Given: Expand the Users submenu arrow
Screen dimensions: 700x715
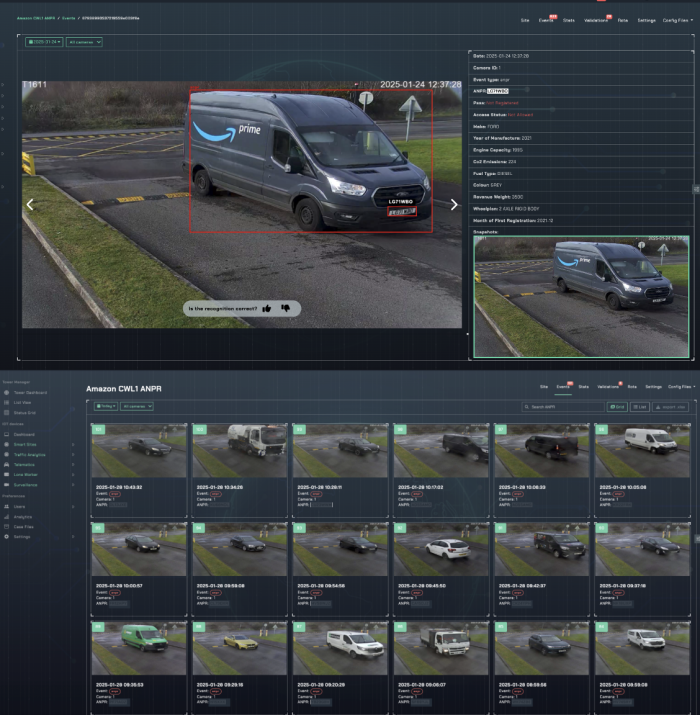Looking at the screenshot, I should pyautogui.click(x=73, y=507).
